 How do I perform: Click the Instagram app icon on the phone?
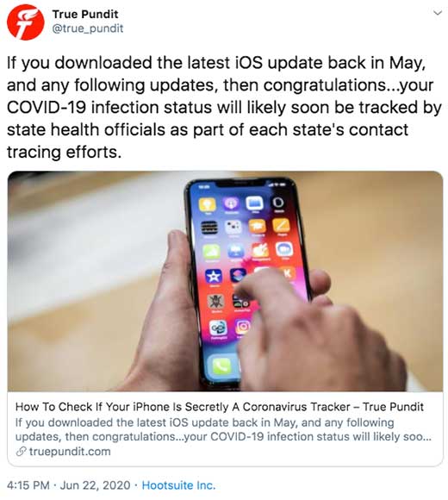pos(244,327)
